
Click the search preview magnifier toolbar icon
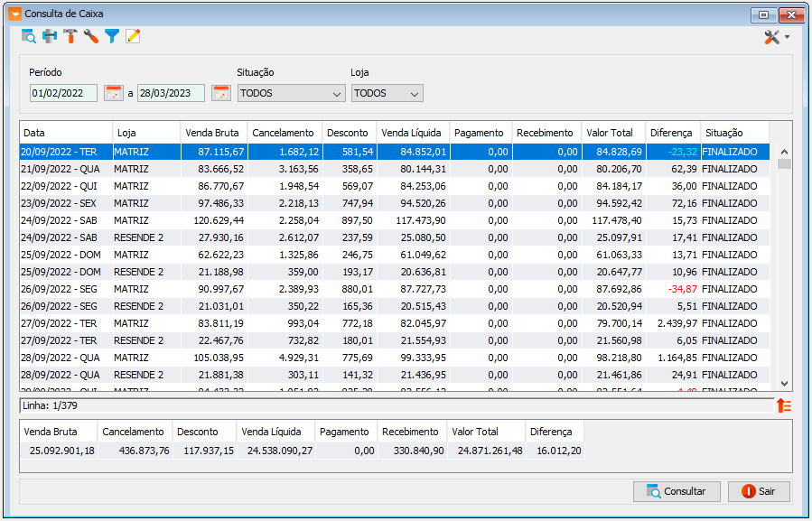pos(29,36)
